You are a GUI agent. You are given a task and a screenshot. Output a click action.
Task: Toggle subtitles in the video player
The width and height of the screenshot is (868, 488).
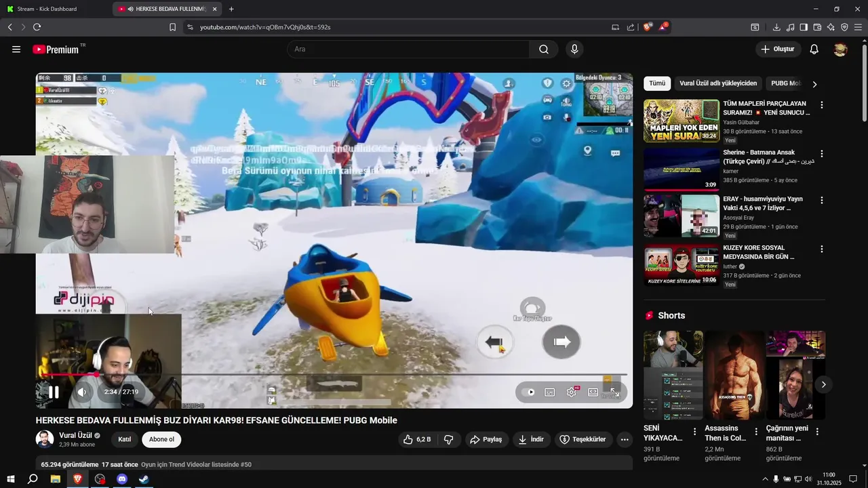550,392
